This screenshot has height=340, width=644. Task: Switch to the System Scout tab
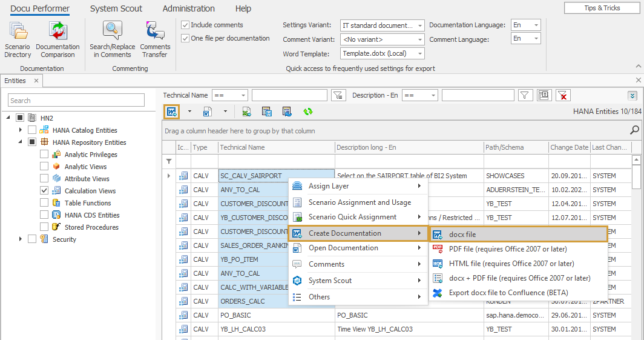tap(116, 8)
